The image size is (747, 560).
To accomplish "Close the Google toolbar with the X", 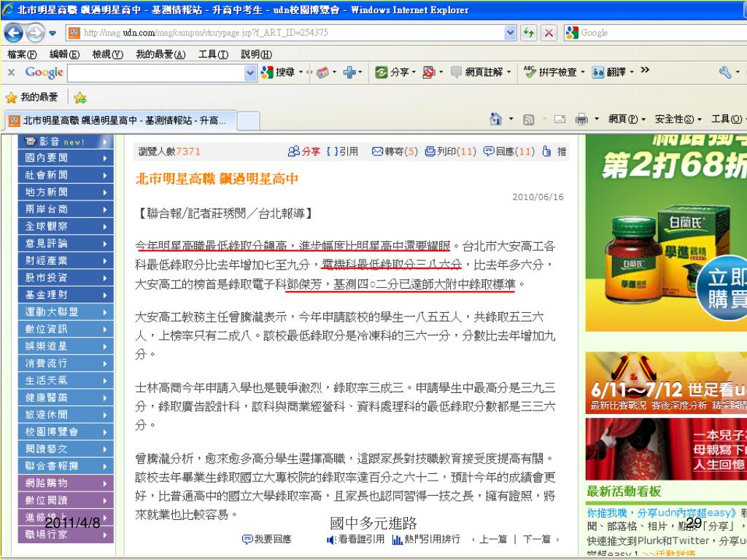I will coord(12,72).
